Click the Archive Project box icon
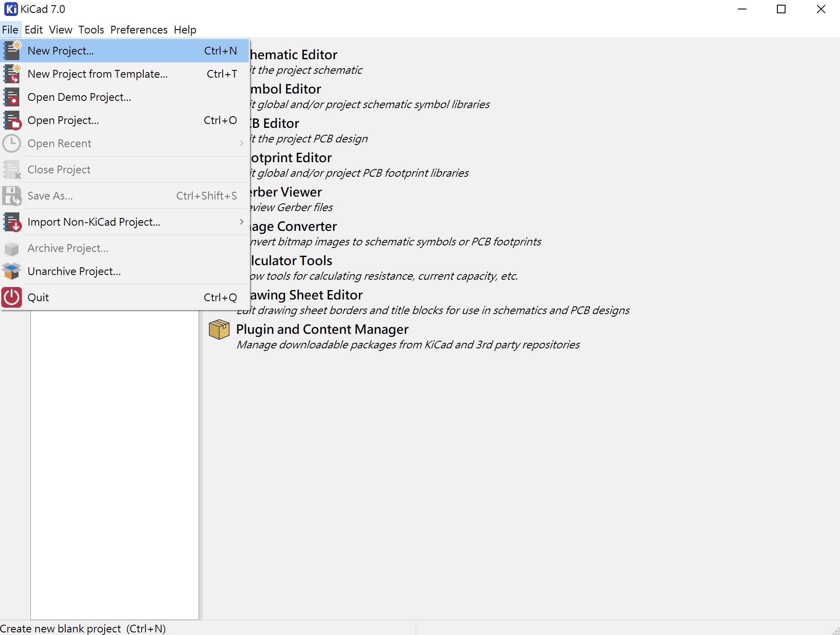This screenshot has width=840, height=635. (x=12, y=248)
